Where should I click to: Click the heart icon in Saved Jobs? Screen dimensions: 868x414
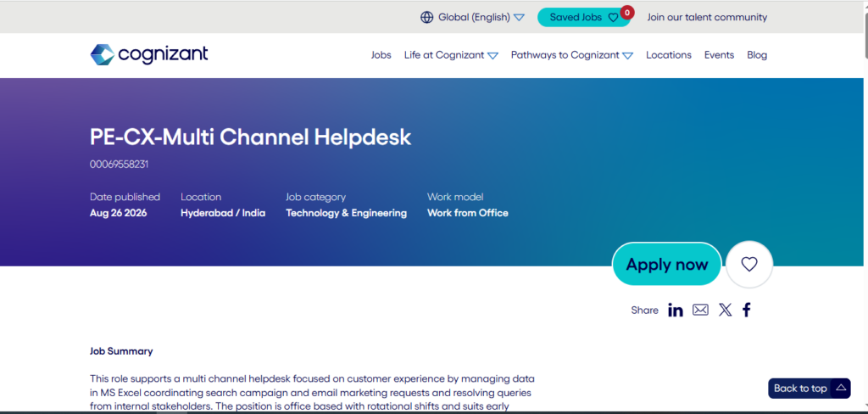coord(613,18)
